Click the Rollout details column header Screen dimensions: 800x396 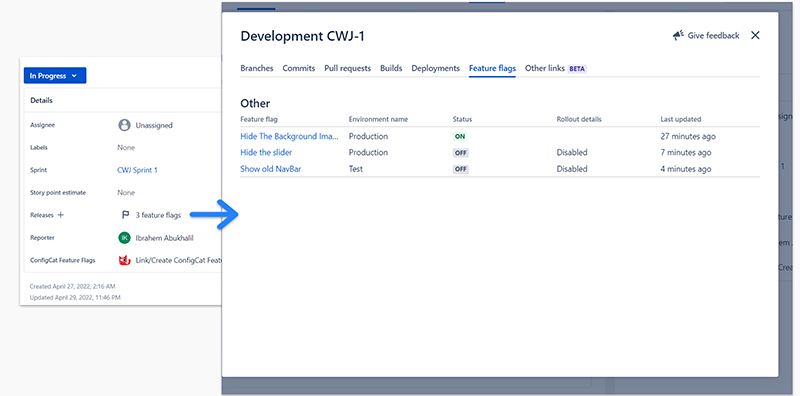[579, 119]
